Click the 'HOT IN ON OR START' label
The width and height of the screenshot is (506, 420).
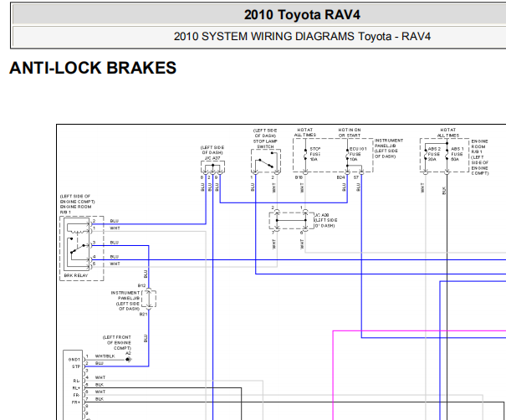(x=350, y=133)
